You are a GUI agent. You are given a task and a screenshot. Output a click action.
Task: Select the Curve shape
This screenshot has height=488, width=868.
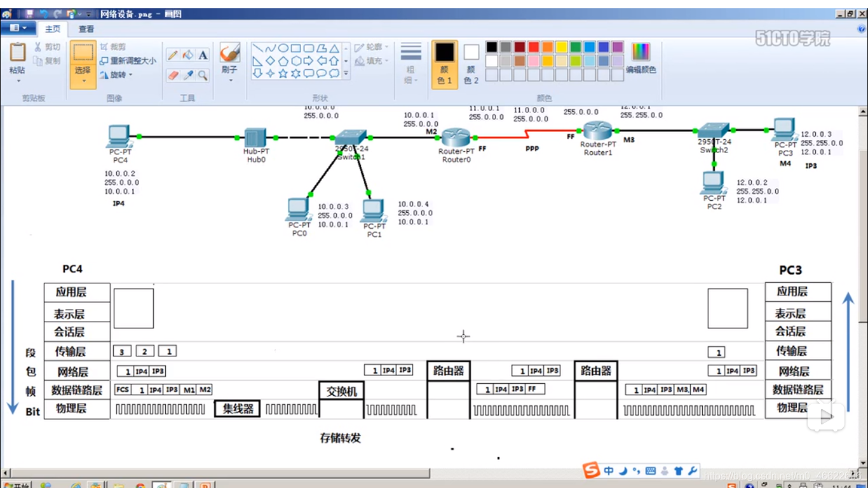coord(270,48)
